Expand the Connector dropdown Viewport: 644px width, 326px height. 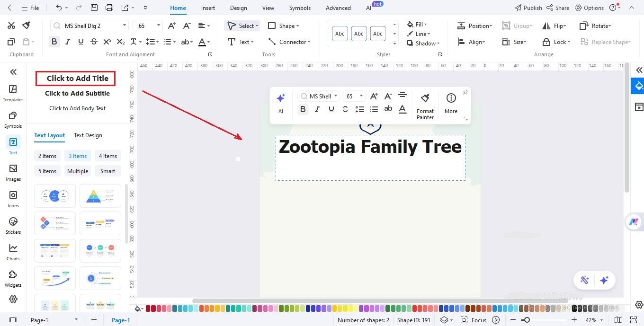point(309,42)
